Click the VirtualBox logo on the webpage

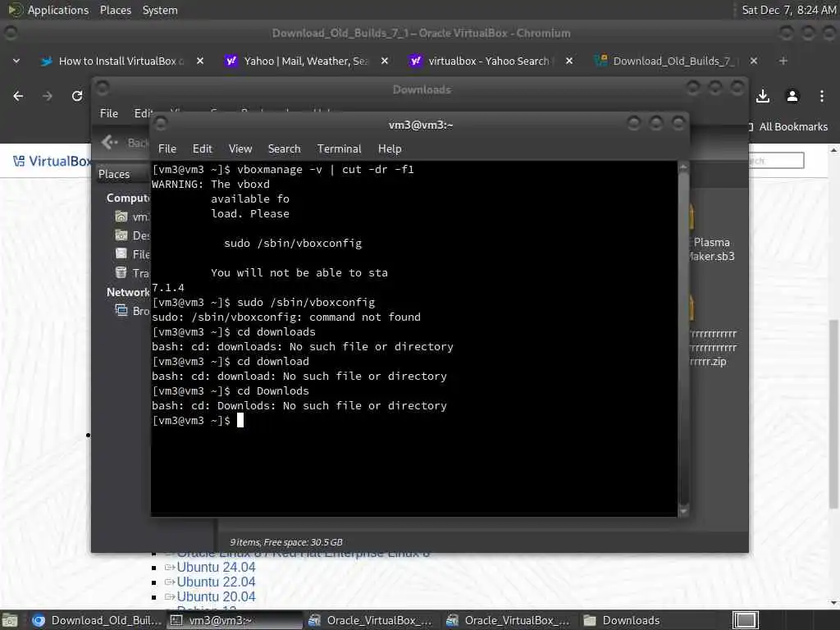52,162
